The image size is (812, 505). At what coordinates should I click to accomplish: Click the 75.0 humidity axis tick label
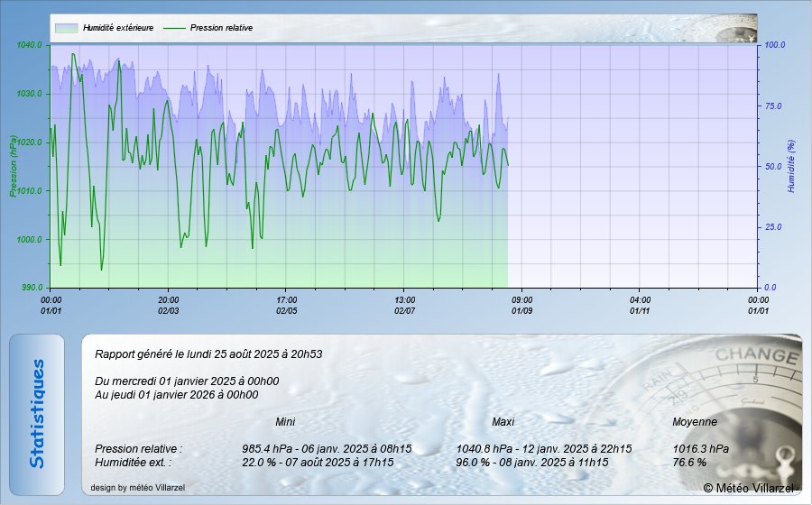pos(774,106)
